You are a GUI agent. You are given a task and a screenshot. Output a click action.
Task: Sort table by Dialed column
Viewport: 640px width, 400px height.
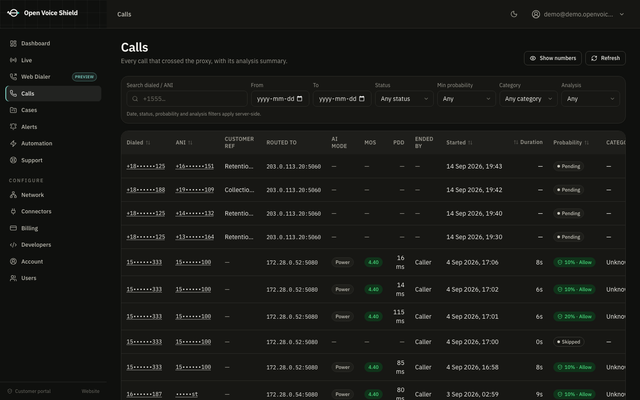138,142
